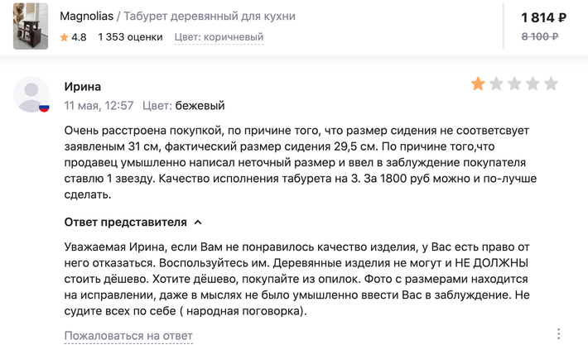Click the crossed-out old price 8 100 ₽

pyautogui.click(x=540, y=36)
